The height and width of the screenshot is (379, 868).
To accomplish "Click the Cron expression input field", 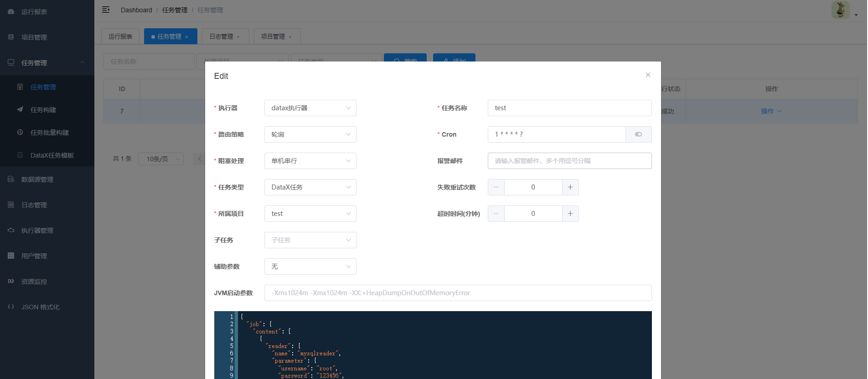I will point(557,134).
